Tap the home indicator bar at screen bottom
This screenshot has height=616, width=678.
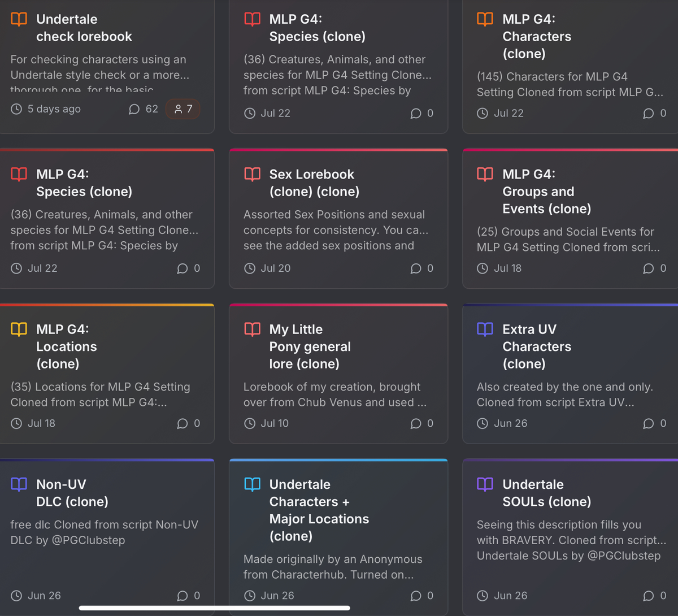(x=215, y=608)
